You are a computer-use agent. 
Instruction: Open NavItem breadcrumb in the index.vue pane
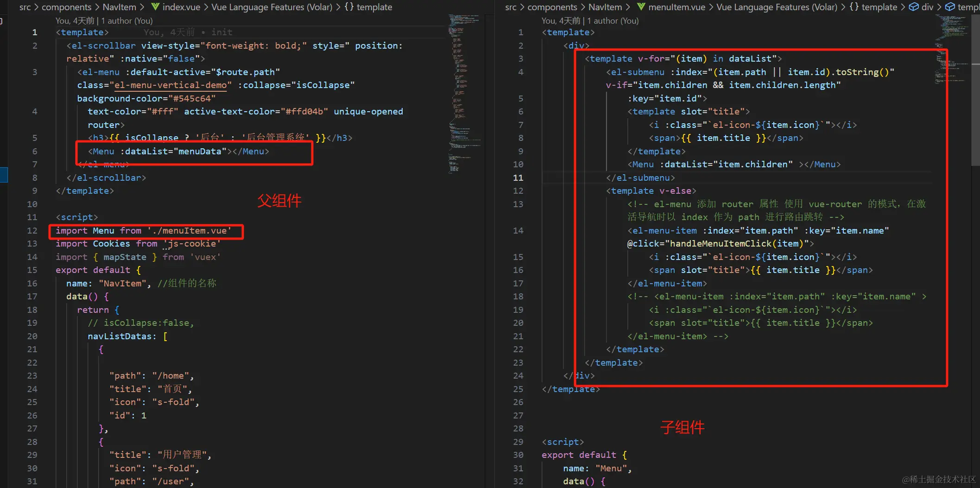[119, 7]
